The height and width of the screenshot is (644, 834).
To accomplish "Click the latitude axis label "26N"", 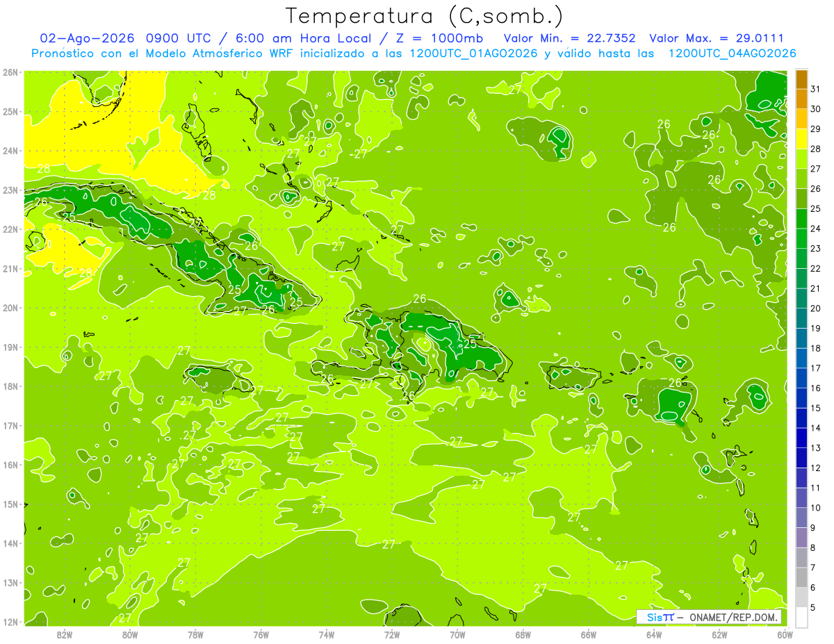I will pyautogui.click(x=10, y=72).
